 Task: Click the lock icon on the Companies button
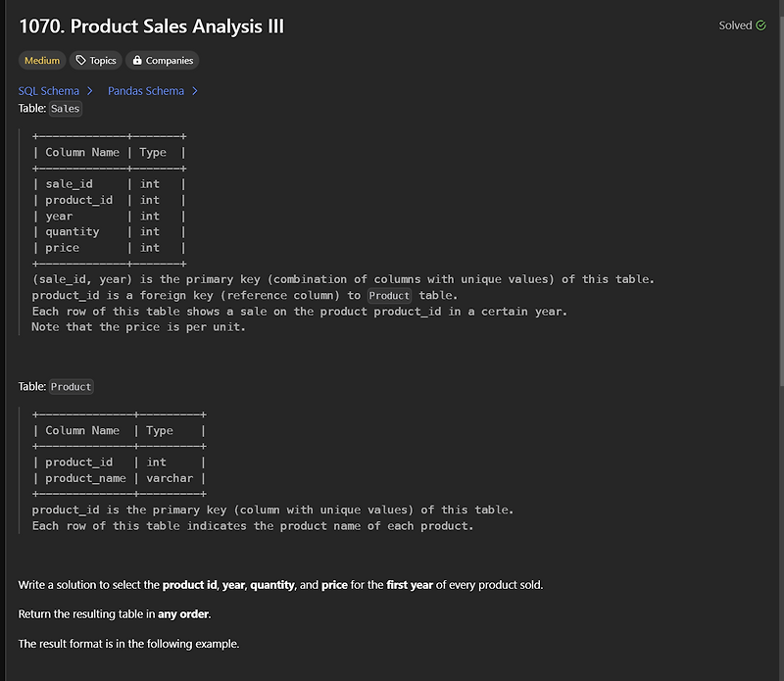[138, 61]
